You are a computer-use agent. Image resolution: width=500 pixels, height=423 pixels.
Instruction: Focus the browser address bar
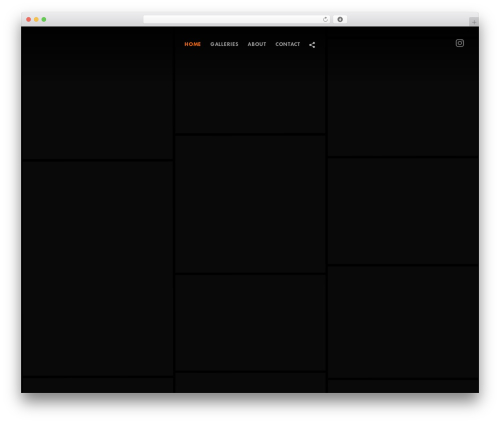pyautogui.click(x=233, y=19)
